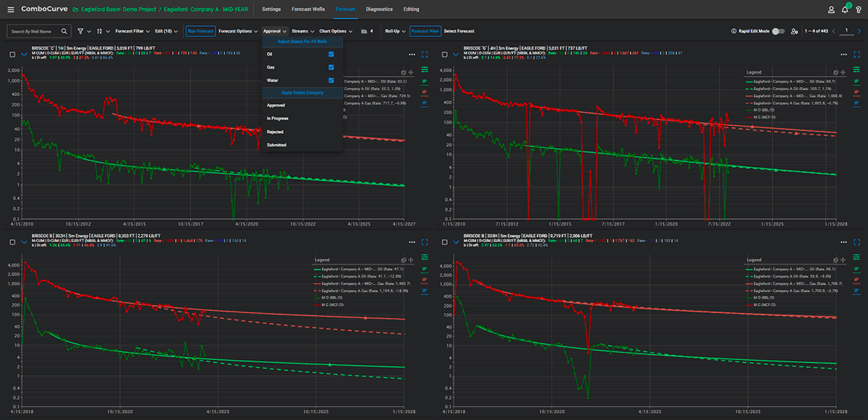Image resolution: width=868 pixels, height=420 pixels.
Task: Click the Run Forecast button
Action: 200,32
